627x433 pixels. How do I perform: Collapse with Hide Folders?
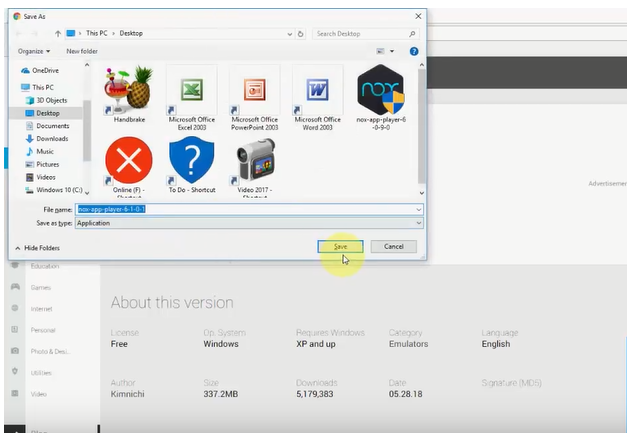pyautogui.click(x=37, y=248)
